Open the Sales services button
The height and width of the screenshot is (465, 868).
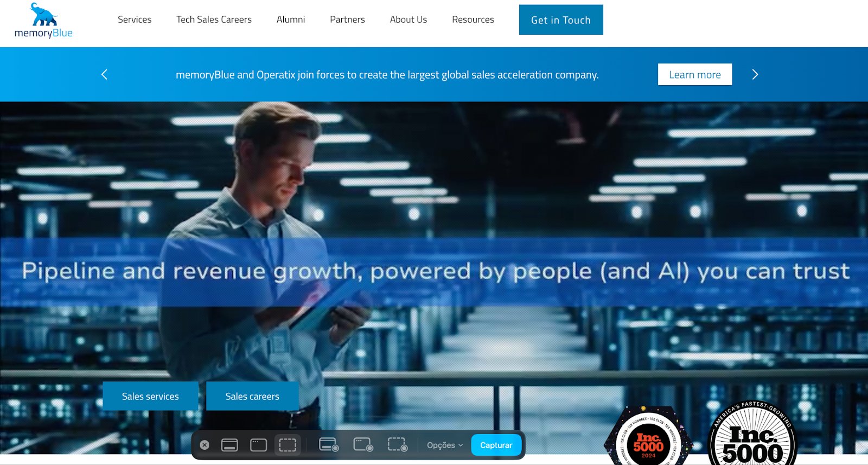[150, 396]
